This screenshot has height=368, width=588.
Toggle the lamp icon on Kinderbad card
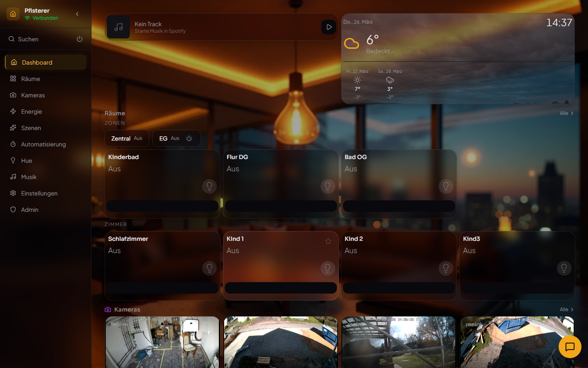209,186
